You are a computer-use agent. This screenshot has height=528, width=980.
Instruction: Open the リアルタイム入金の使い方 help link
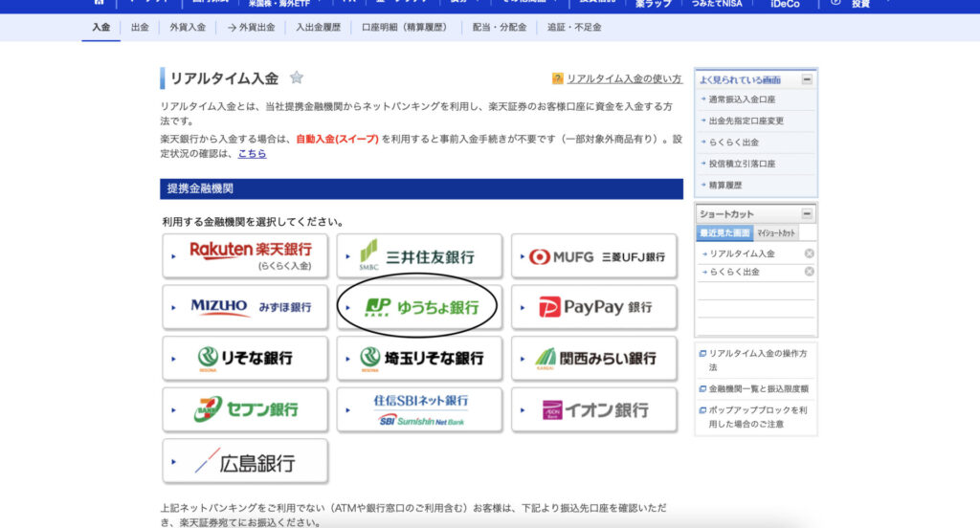click(x=624, y=78)
